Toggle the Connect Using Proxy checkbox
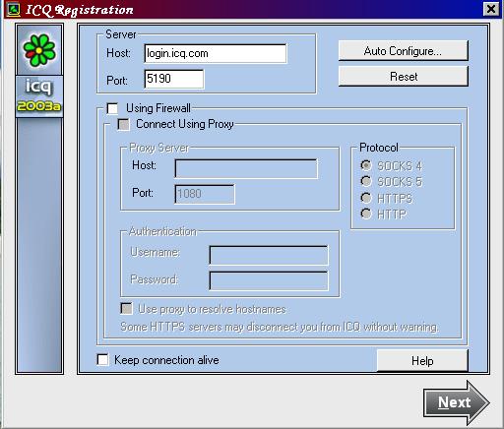 (x=123, y=125)
